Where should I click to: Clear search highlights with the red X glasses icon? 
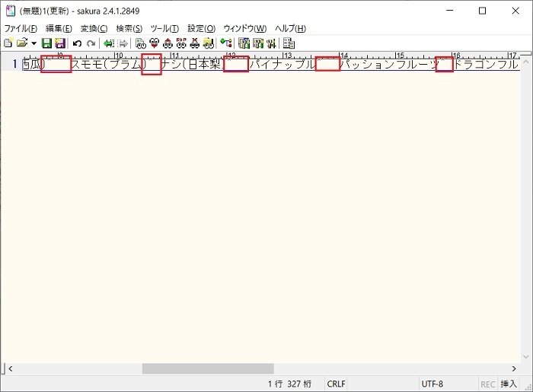tap(194, 43)
